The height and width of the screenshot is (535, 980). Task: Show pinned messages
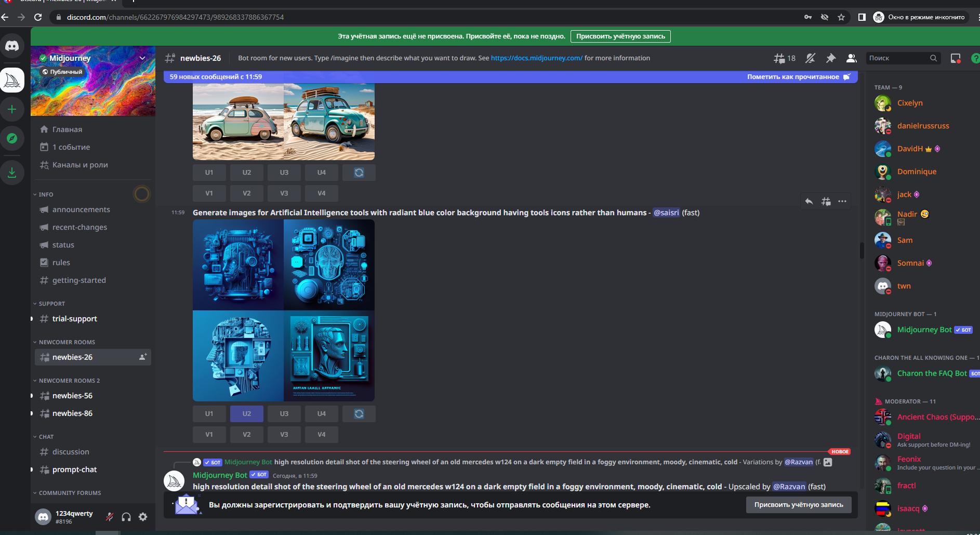click(x=831, y=58)
